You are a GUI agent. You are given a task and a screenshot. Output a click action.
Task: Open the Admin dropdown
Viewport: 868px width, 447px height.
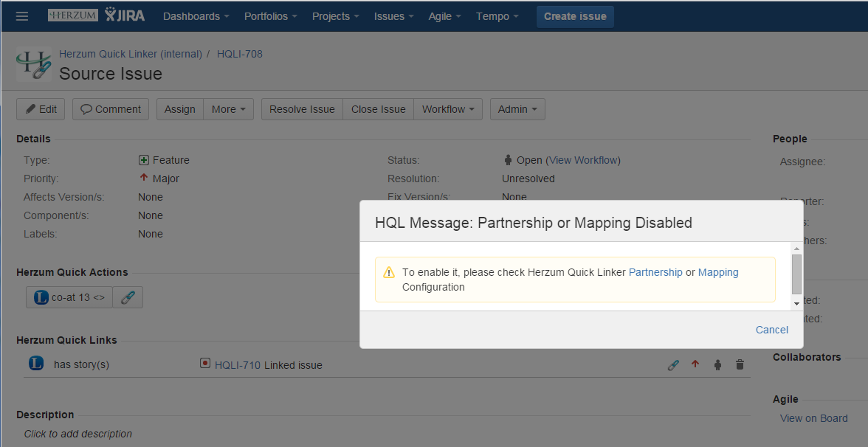(517, 109)
